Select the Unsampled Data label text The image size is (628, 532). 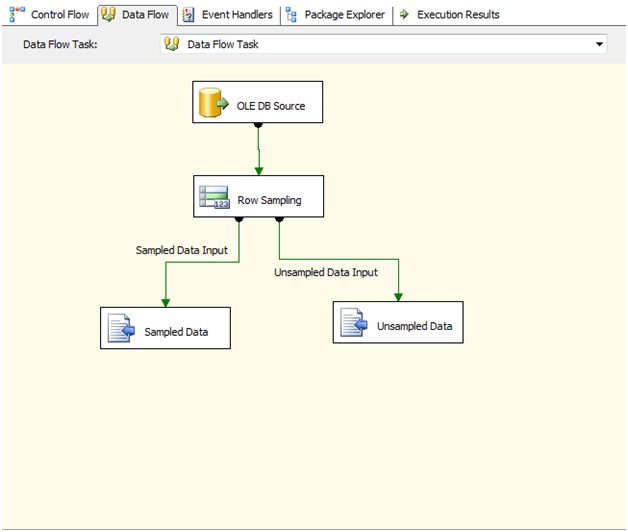click(414, 326)
